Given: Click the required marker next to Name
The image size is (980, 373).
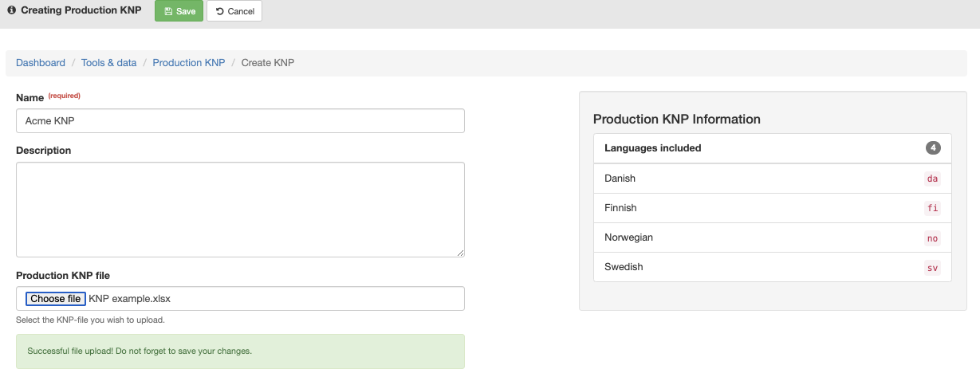Looking at the screenshot, I should pos(65,96).
